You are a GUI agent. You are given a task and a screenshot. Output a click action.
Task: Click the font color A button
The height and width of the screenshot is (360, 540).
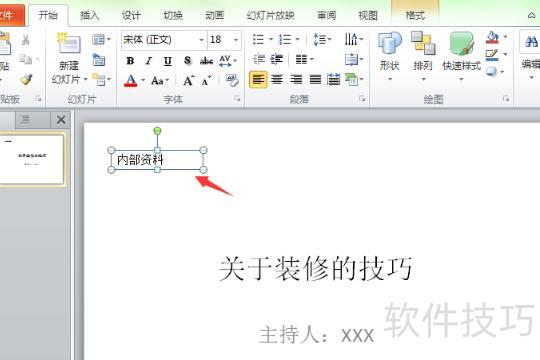coord(131,81)
